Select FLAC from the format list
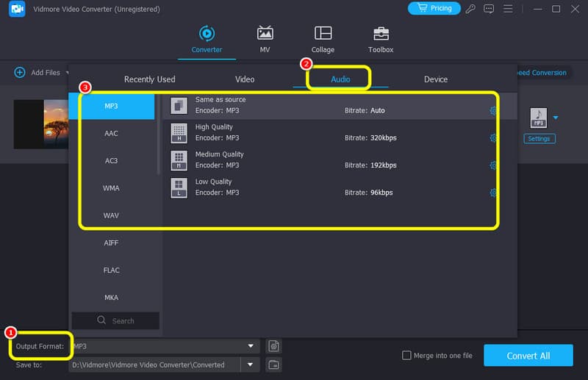Screen dimensions: 588x380 [111, 270]
